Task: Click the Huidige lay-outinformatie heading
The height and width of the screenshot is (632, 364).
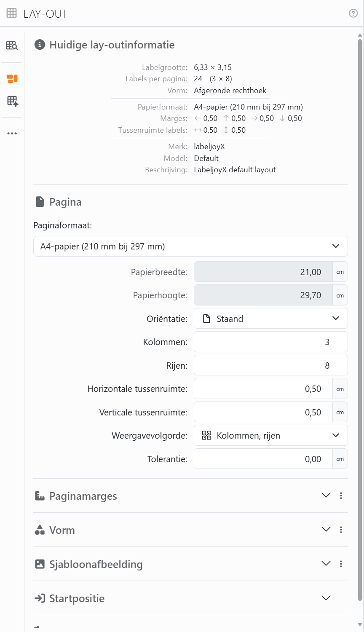Action: coord(112,45)
